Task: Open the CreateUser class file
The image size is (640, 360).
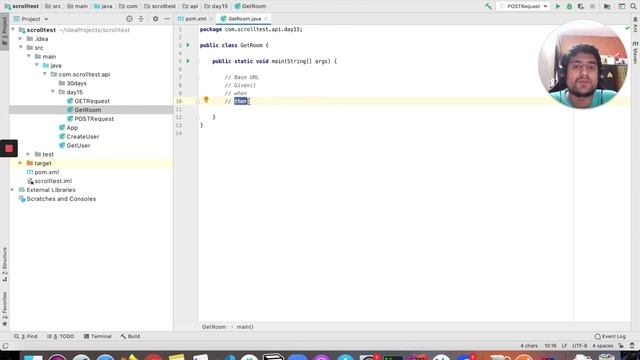Action: 82,137
